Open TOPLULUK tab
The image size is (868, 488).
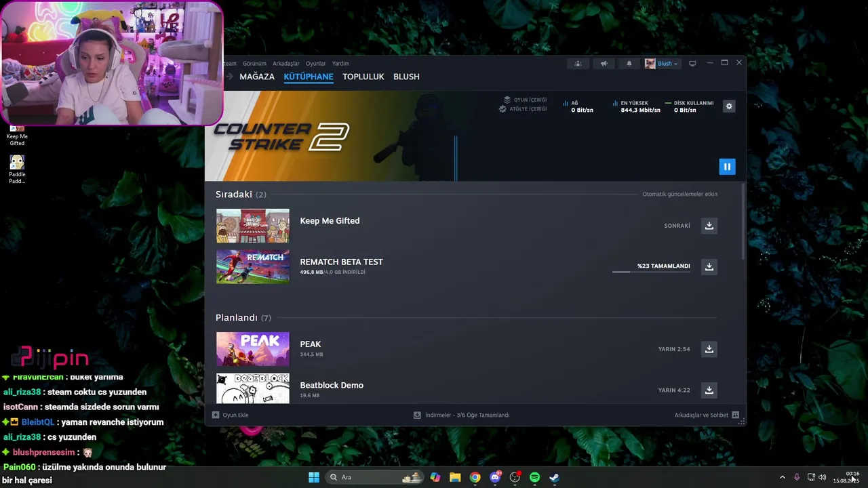(363, 77)
